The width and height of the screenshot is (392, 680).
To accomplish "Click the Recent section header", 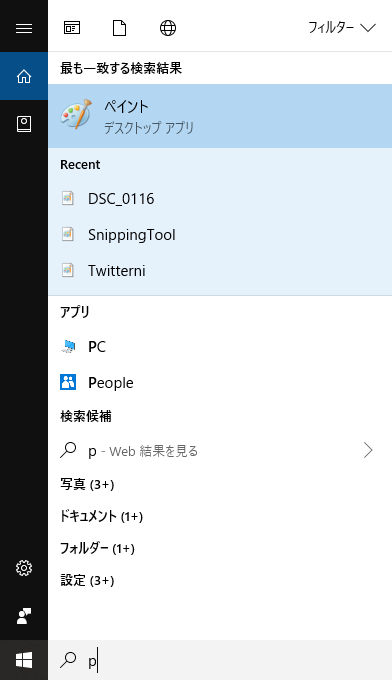I will click(x=80, y=164).
